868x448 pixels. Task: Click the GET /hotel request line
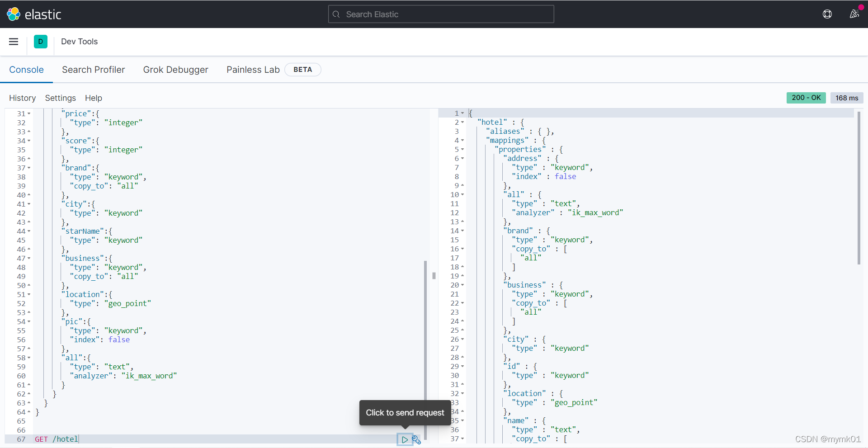(57, 439)
